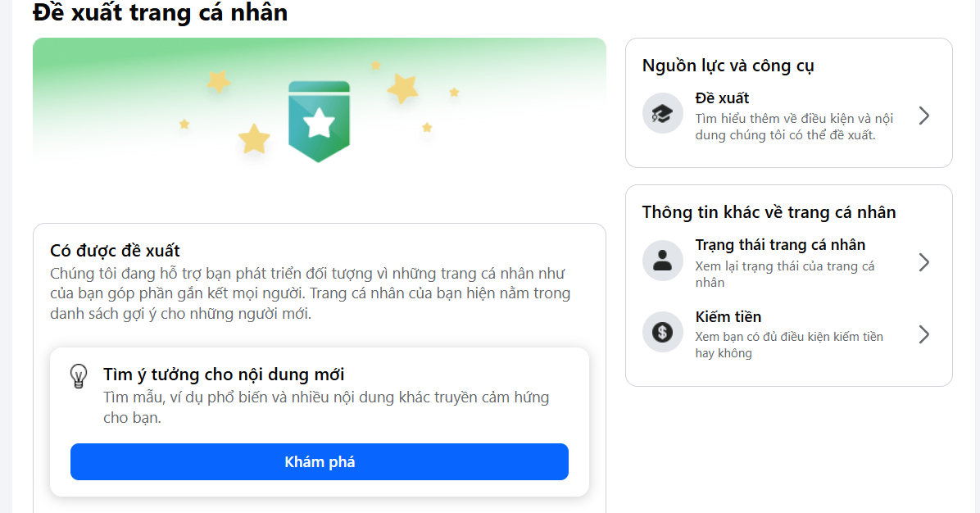Expand the Đề xuất row chevron arrow
980x513 pixels.
click(x=924, y=116)
